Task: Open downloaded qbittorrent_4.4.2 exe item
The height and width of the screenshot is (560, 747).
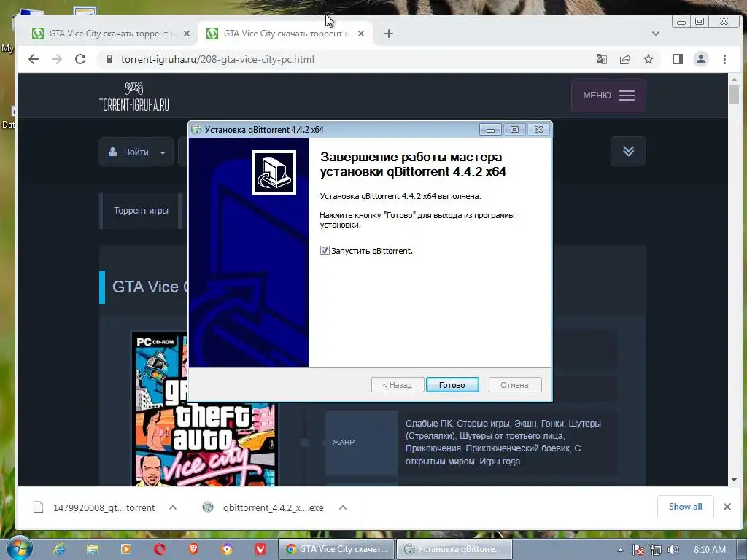Action: pos(263,507)
